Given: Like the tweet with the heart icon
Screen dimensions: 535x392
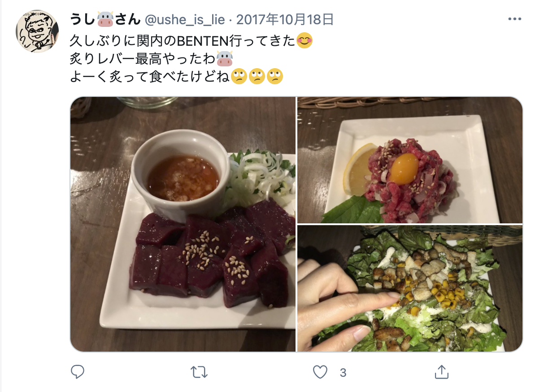Looking at the screenshot, I should click(320, 372).
